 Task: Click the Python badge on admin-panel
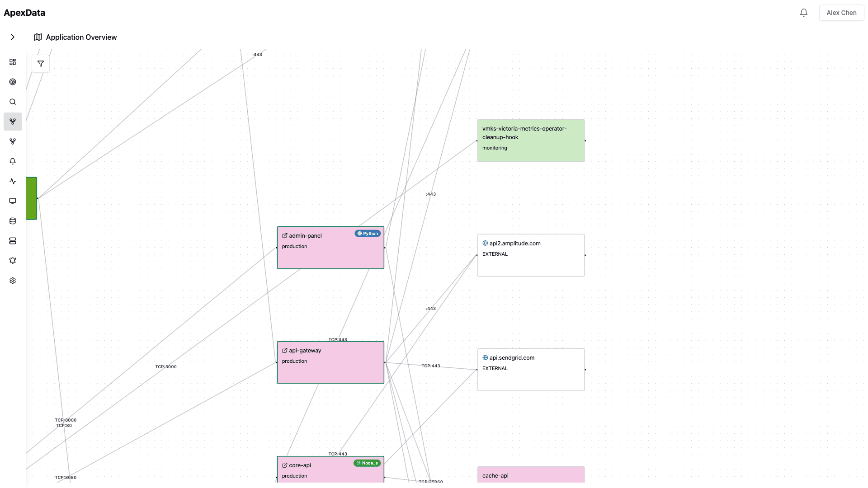pos(368,233)
